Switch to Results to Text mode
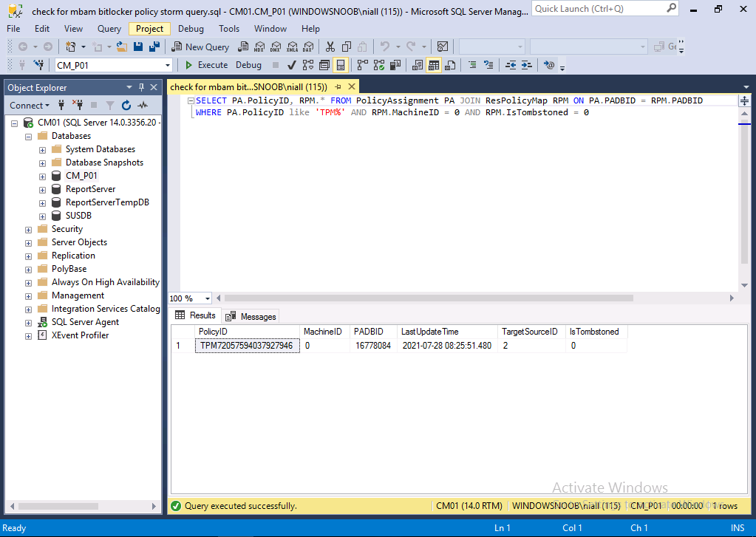756x537 pixels. pos(418,64)
